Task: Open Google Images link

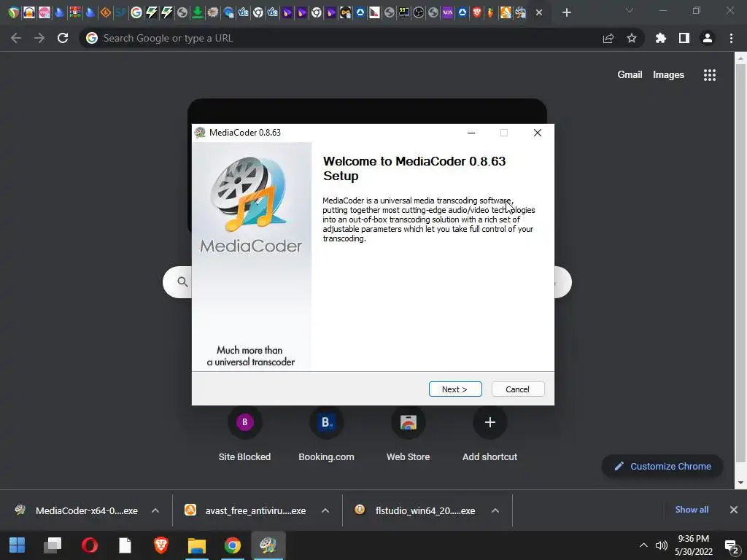Action: (668, 75)
